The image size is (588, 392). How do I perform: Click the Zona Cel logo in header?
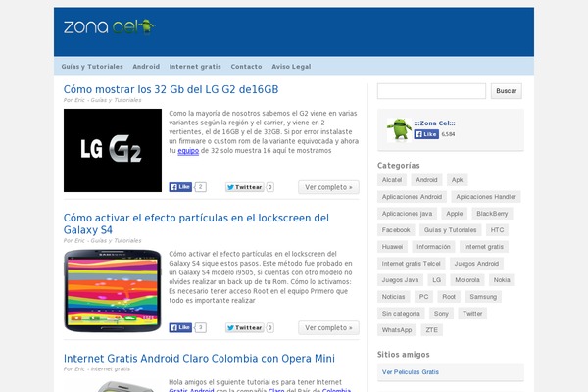pyautogui.click(x=109, y=27)
